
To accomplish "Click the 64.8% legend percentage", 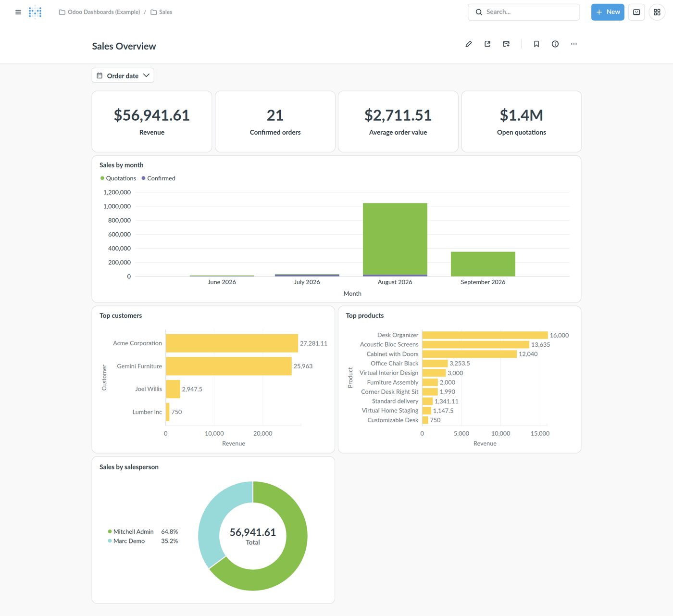I will click(x=170, y=531).
